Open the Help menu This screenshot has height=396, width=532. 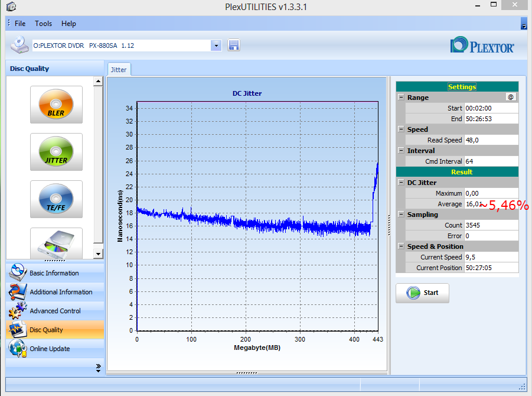click(68, 24)
